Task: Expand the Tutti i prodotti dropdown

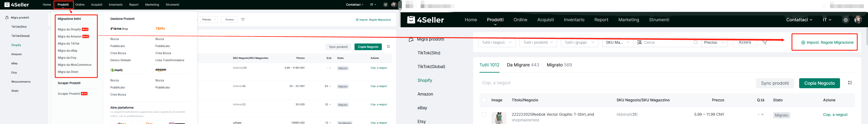Action: tap(538, 43)
